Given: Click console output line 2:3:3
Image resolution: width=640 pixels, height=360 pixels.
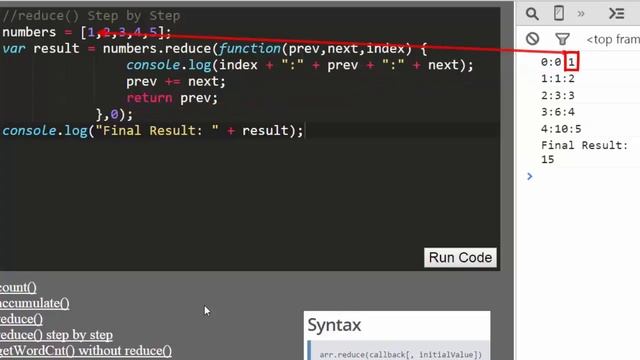Looking at the screenshot, I should [558, 96].
